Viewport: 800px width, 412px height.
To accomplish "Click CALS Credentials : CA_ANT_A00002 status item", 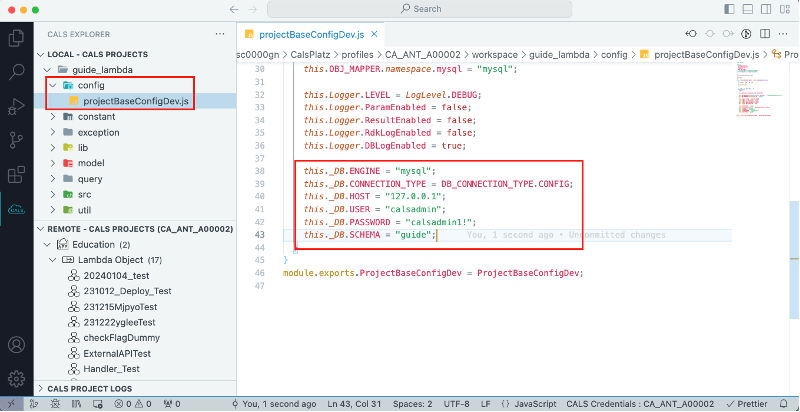I will 640,404.
